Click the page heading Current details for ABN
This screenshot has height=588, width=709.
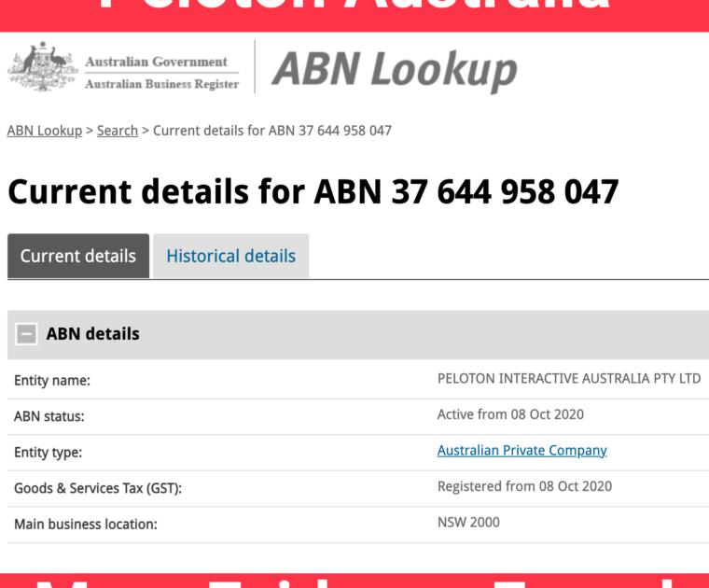coord(313,191)
